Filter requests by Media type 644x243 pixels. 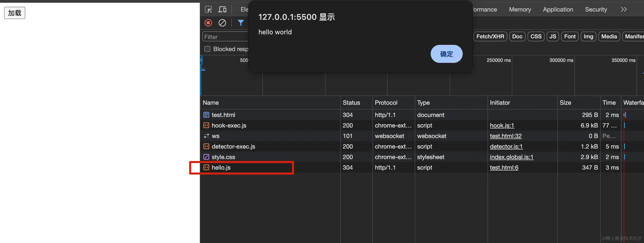coord(609,37)
